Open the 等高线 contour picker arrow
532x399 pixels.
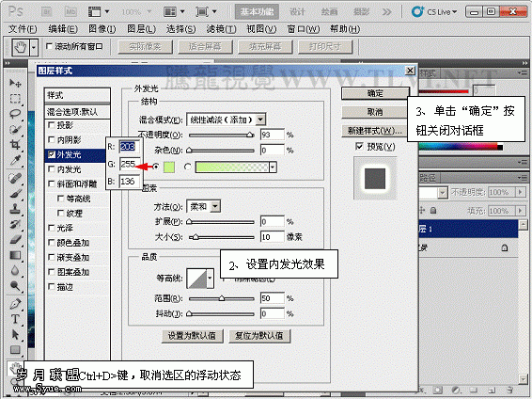(x=210, y=279)
